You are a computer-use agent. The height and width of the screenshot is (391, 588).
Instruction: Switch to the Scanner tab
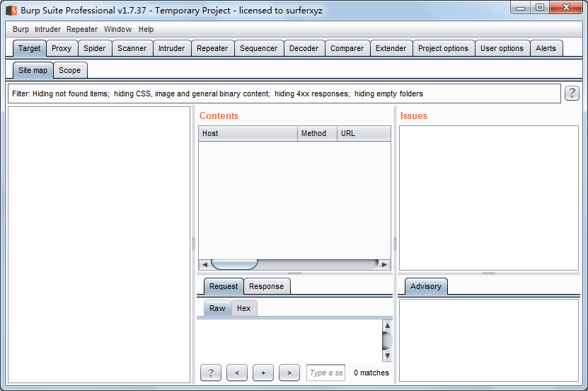(x=132, y=48)
